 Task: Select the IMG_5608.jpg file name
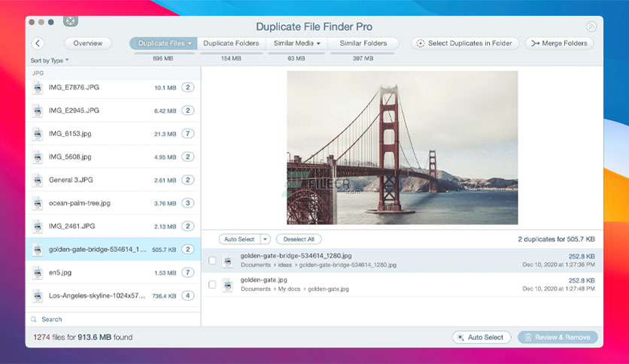click(x=70, y=156)
